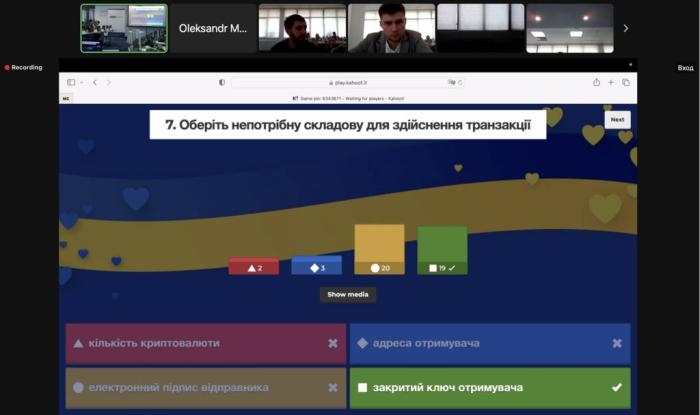This screenshot has width=700, height=415.
Task: Select video thumbnail of man in gray blazer
Action: coord(392,29)
